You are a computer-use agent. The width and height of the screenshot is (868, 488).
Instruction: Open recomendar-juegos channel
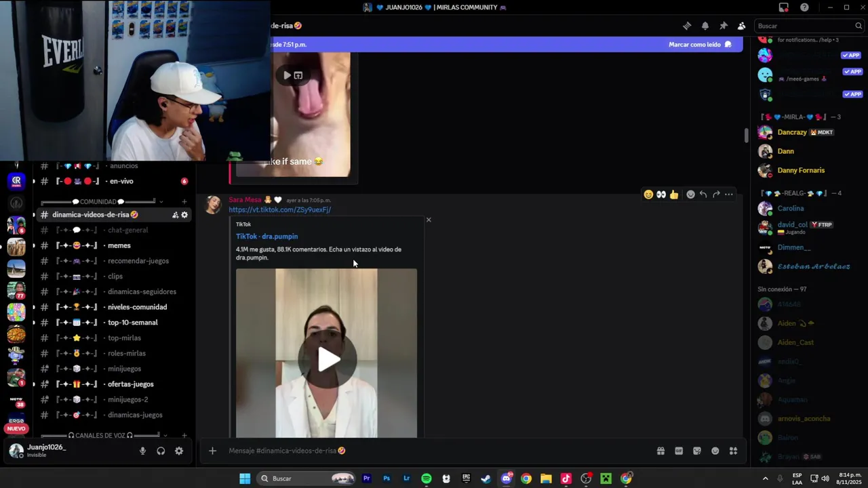(x=114, y=261)
